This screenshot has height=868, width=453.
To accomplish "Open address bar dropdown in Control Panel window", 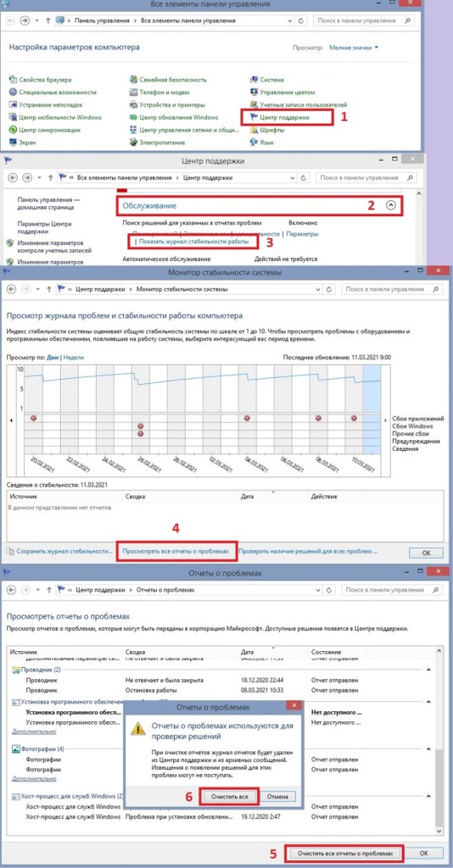I will (x=289, y=20).
